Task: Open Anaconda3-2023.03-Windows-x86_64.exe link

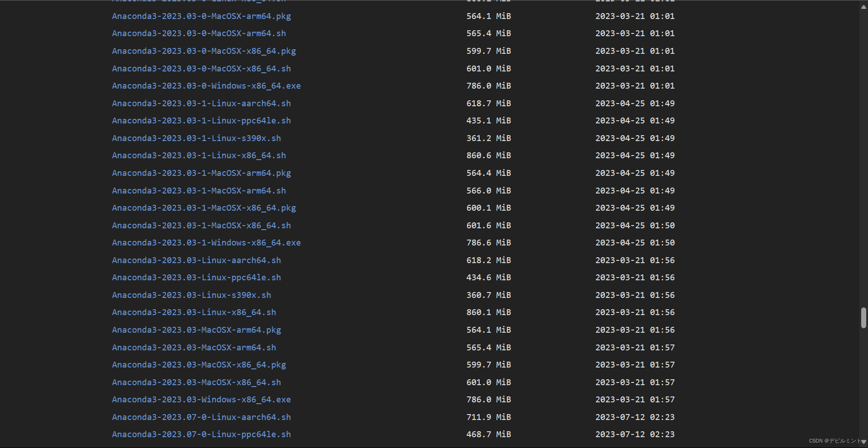Action: [201, 400]
